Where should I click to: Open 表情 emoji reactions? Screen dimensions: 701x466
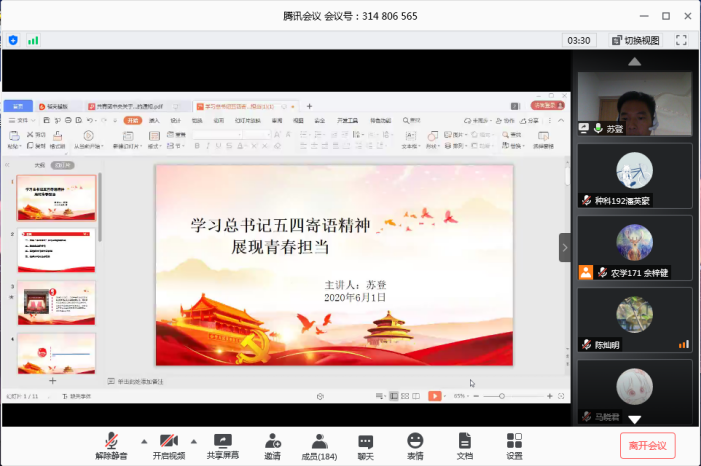pos(414,446)
